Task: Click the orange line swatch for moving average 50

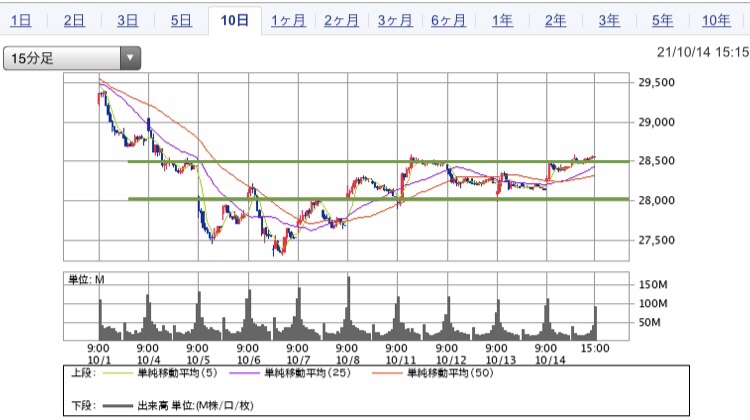Action: point(386,373)
